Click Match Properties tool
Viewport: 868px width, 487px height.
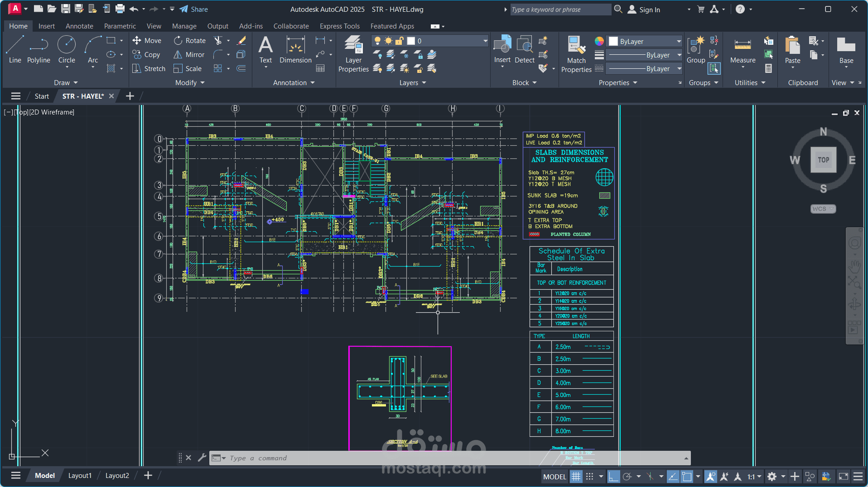[x=576, y=53]
